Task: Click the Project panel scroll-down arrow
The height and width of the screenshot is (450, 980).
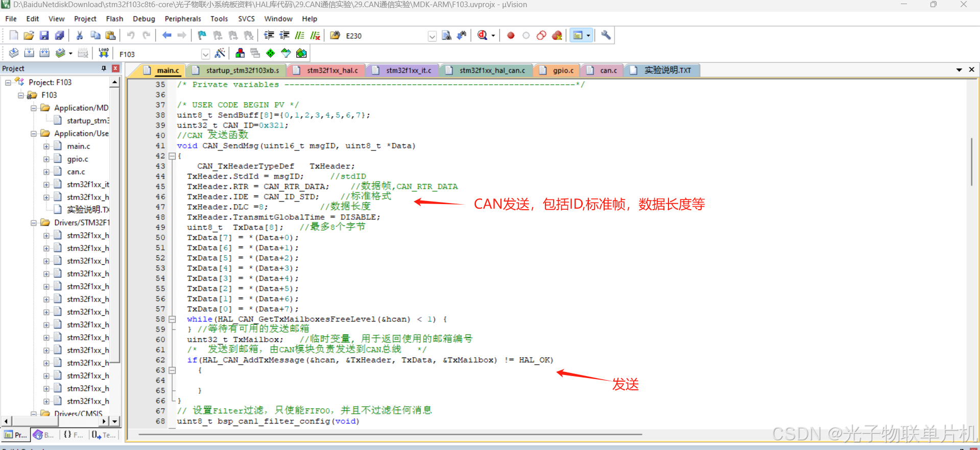Action: click(115, 421)
